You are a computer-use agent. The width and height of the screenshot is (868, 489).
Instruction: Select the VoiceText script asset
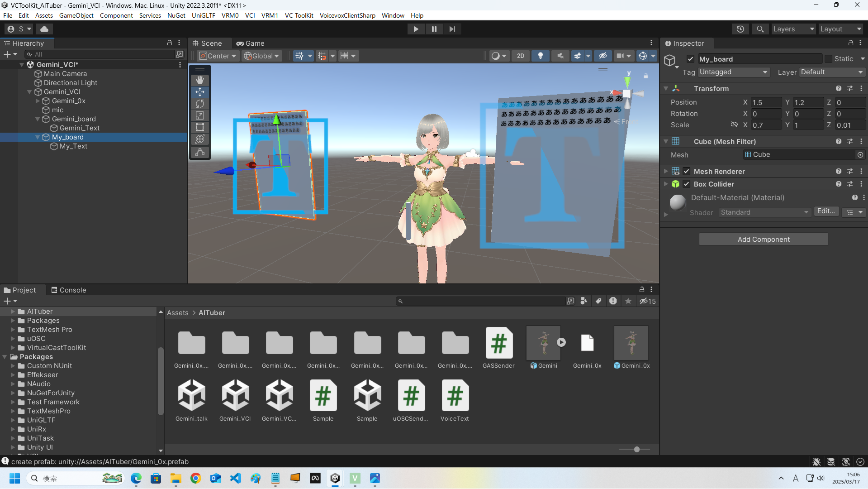(x=455, y=401)
